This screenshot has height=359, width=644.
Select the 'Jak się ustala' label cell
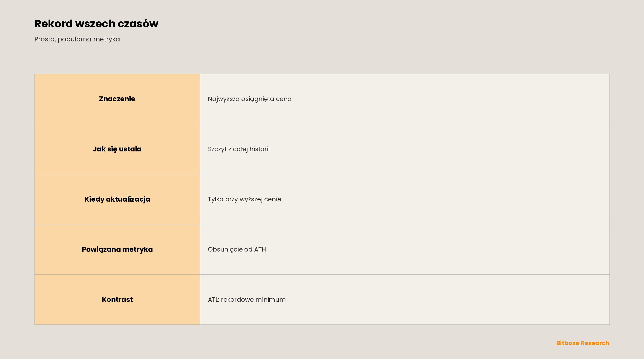(x=117, y=149)
